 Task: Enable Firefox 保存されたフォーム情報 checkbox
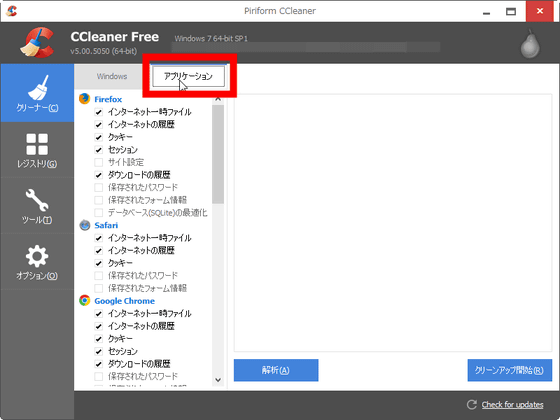(x=99, y=200)
